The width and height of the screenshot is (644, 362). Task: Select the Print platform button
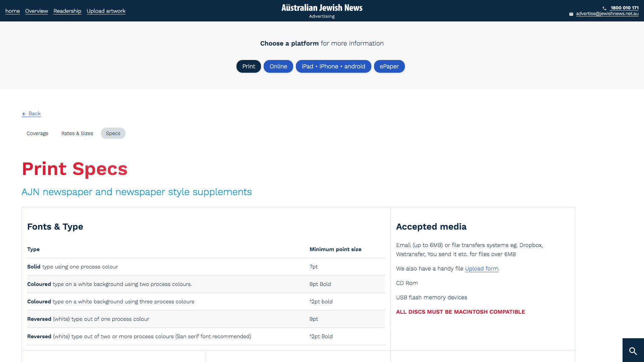click(x=249, y=66)
